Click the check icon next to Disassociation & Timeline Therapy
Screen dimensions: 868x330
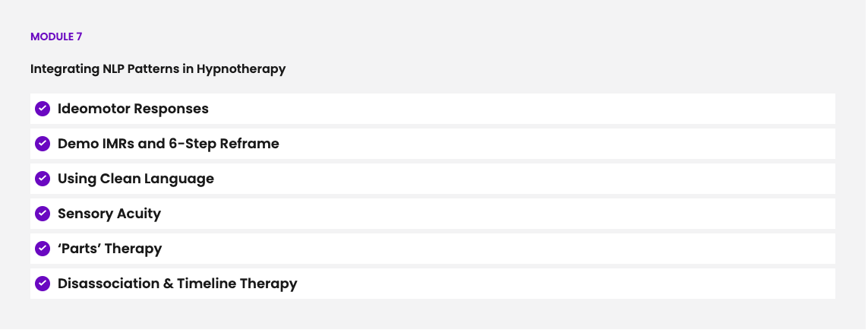tap(43, 284)
